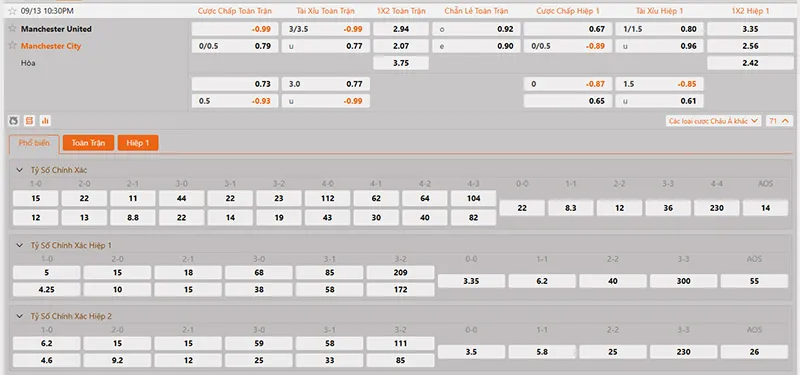The height and width of the screenshot is (375, 800).
Task: Pick second half 2-0 away odds 9.2
Action: [117, 361]
